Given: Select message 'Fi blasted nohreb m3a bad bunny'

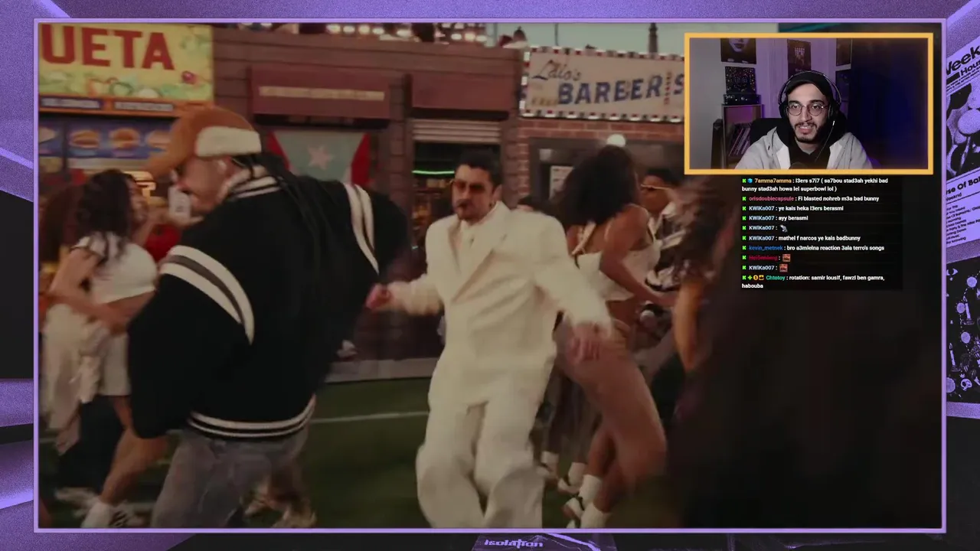Looking at the screenshot, I should click(x=838, y=199).
